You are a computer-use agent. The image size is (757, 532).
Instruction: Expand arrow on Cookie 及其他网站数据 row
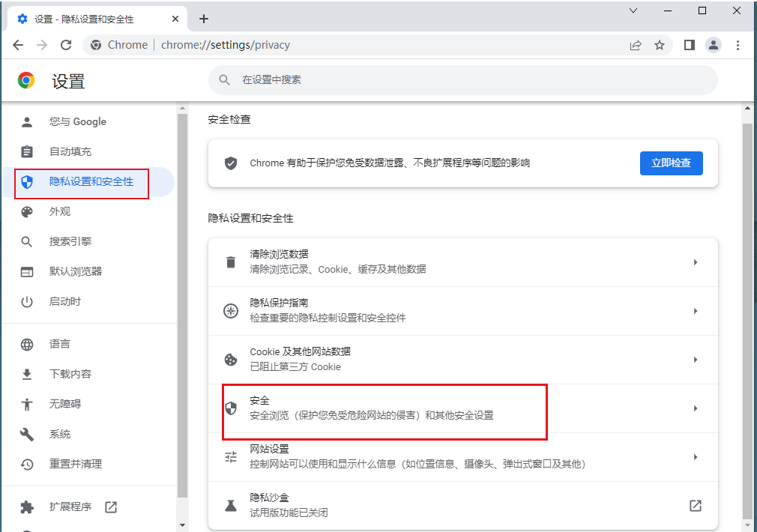696,360
